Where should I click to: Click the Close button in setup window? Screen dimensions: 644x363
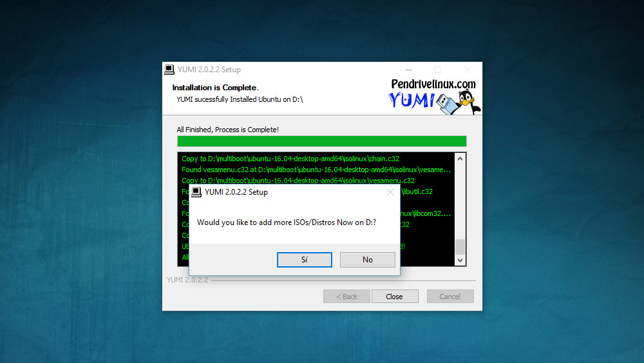coord(395,297)
